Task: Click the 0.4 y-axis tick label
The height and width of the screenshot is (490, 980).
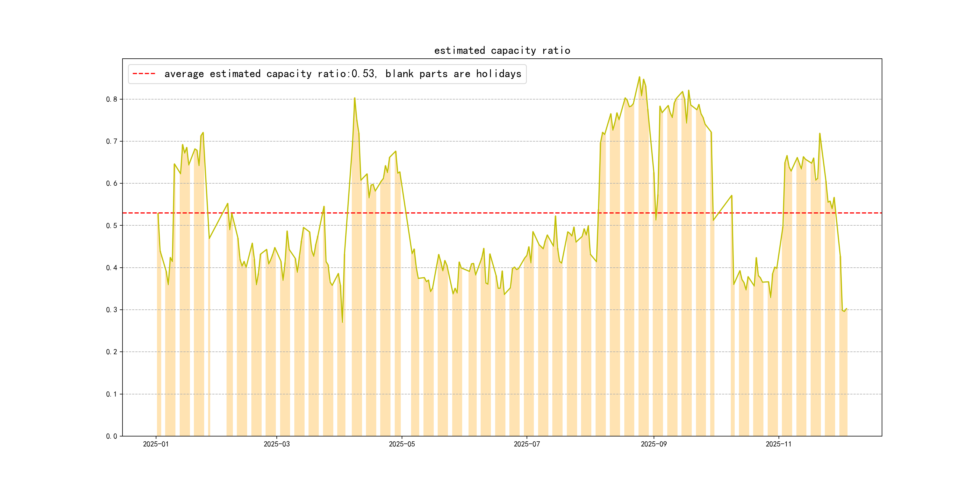Action: click(x=112, y=268)
